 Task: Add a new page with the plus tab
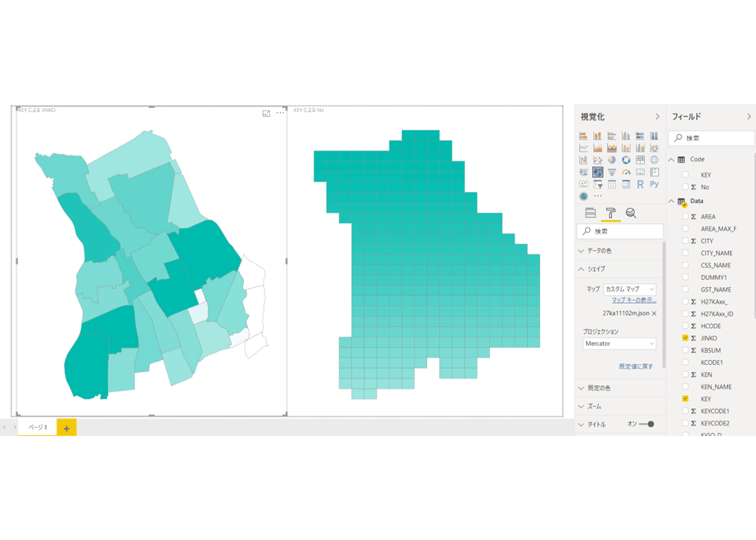click(66, 428)
